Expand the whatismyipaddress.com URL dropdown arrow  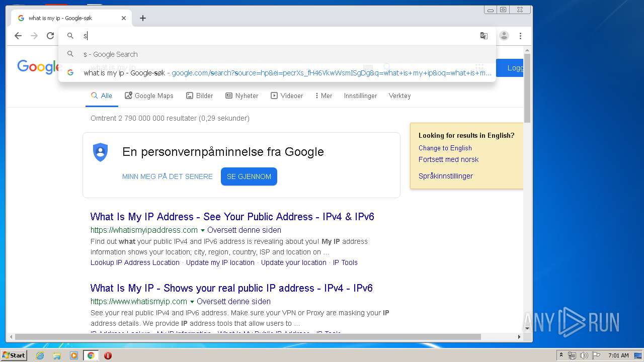pos(203,230)
